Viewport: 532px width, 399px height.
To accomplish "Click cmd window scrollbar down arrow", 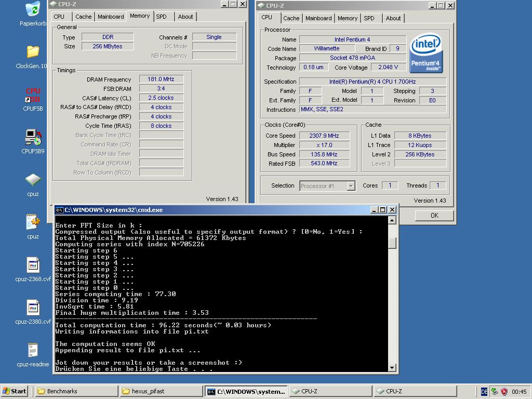I will pyautogui.click(x=392, y=367).
